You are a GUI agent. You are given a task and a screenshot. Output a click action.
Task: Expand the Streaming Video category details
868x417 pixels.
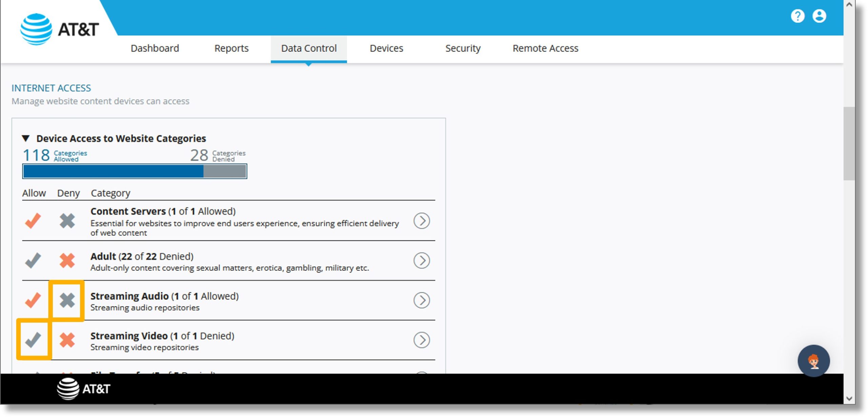click(422, 338)
